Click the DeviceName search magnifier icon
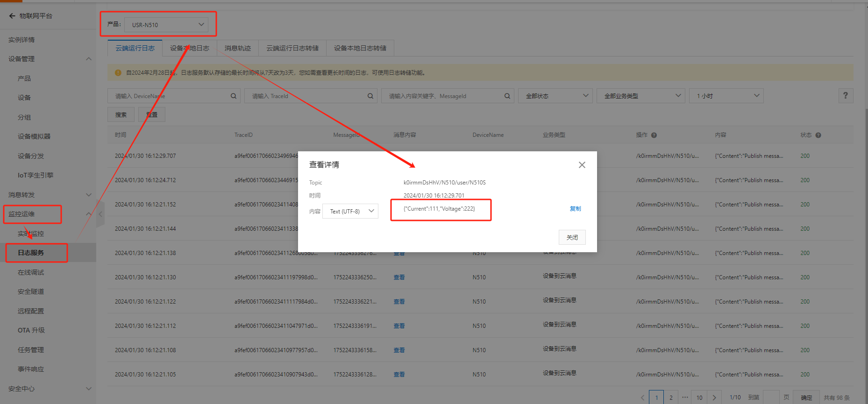 (234, 96)
